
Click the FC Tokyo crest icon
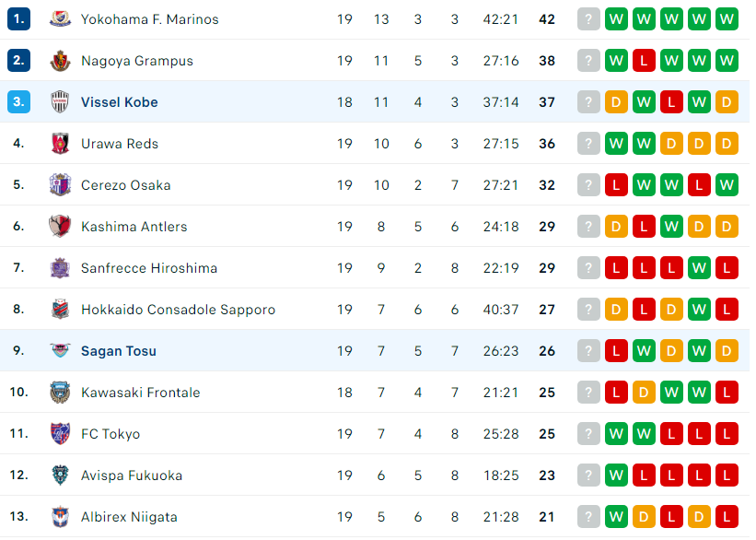60,433
